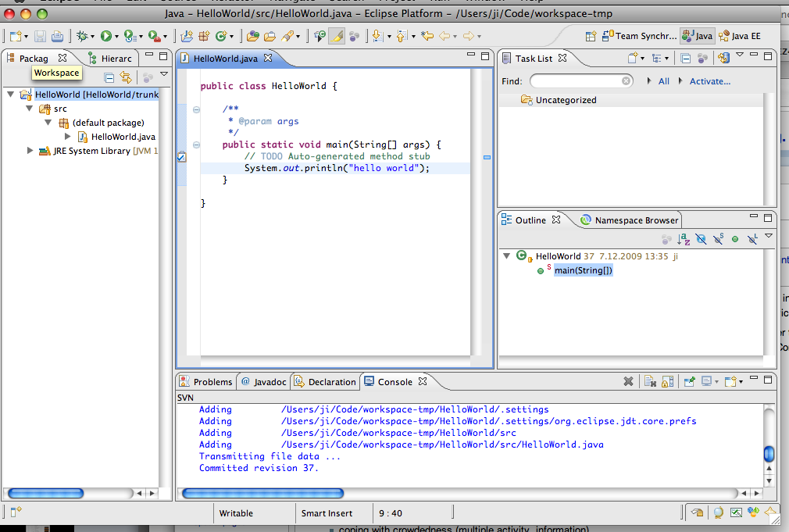Run the program with green Run button
The width and height of the screenshot is (789, 532).
point(105,36)
